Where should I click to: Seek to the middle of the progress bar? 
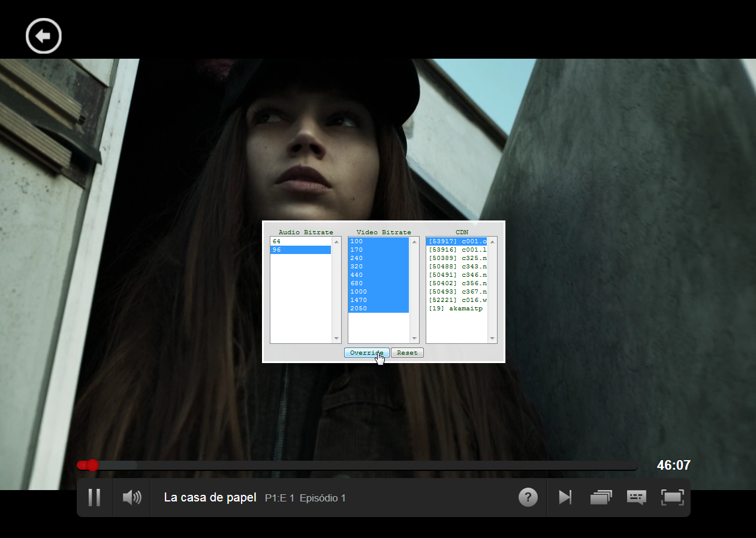click(x=357, y=466)
